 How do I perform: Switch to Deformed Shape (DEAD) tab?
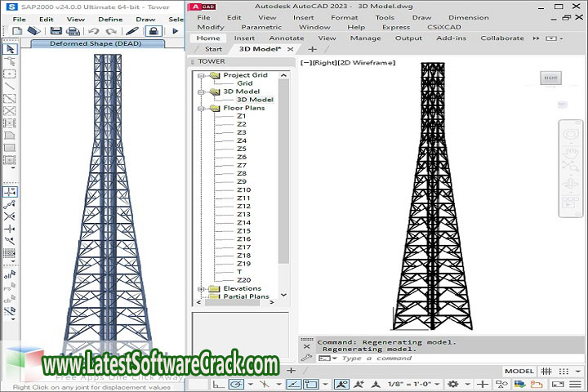click(96, 43)
